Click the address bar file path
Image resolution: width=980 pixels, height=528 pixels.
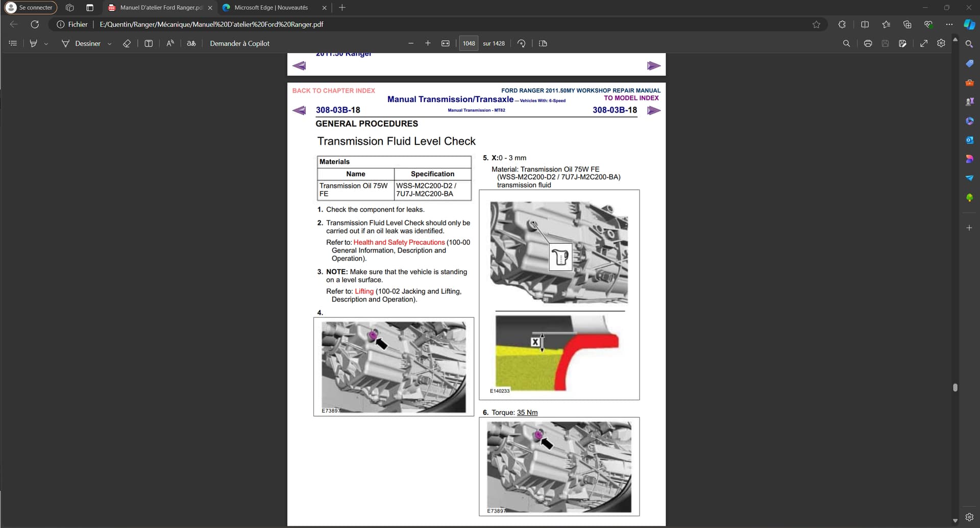(211, 24)
